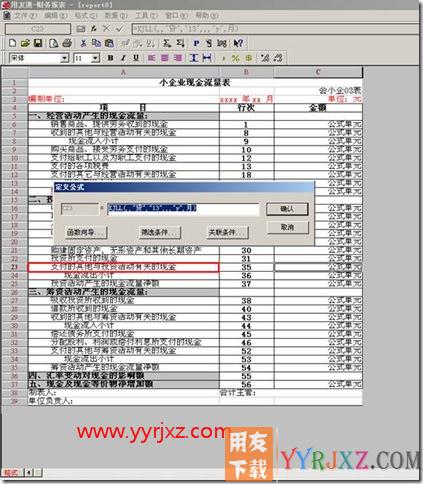Open the font size dropdown
This screenshot has height=484, width=423.
point(96,58)
